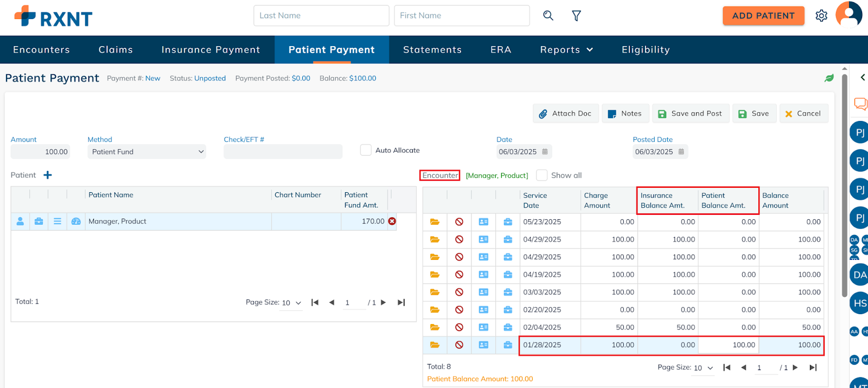Switch to the Claims tab
The width and height of the screenshot is (868, 388).
pyautogui.click(x=116, y=50)
